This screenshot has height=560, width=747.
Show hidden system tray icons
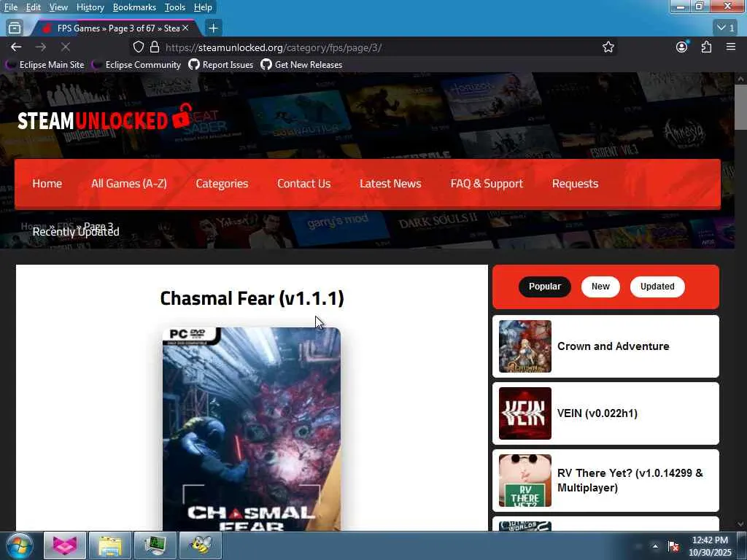[x=656, y=546]
